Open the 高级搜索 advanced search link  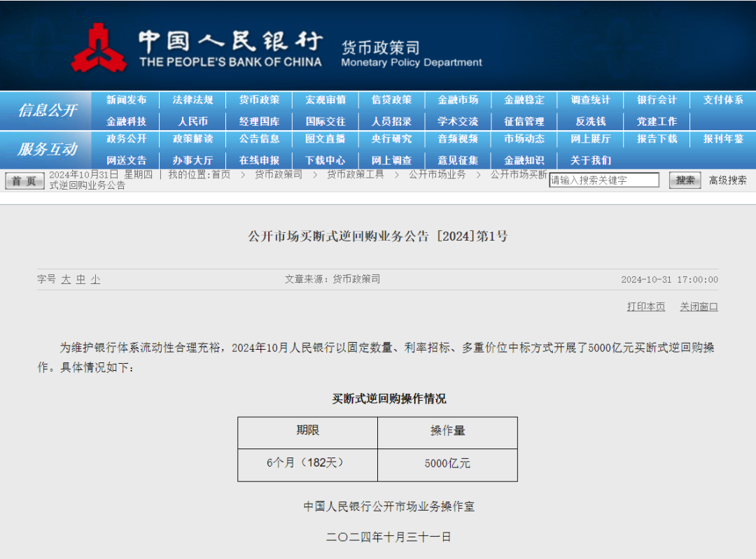(727, 181)
